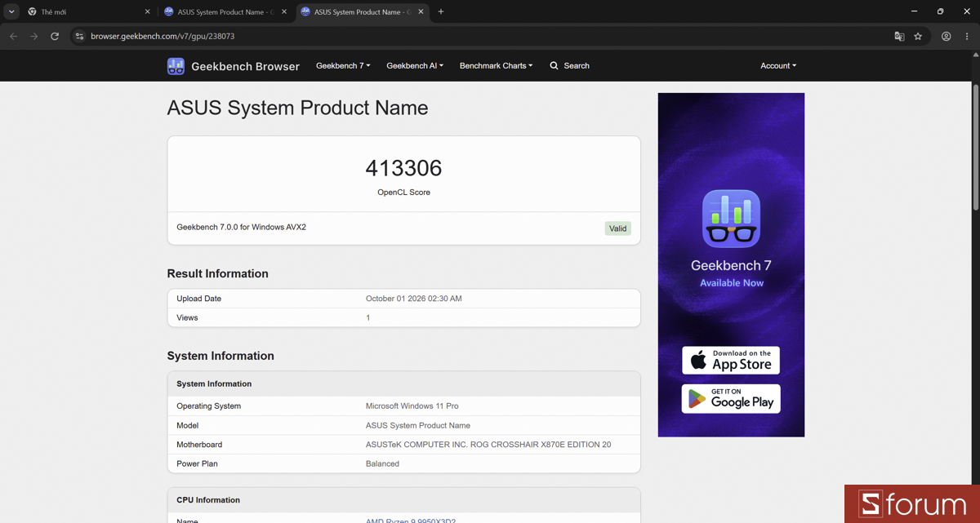Expand the Geekbench 7 dropdown menu

pyautogui.click(x=343, y=65)
